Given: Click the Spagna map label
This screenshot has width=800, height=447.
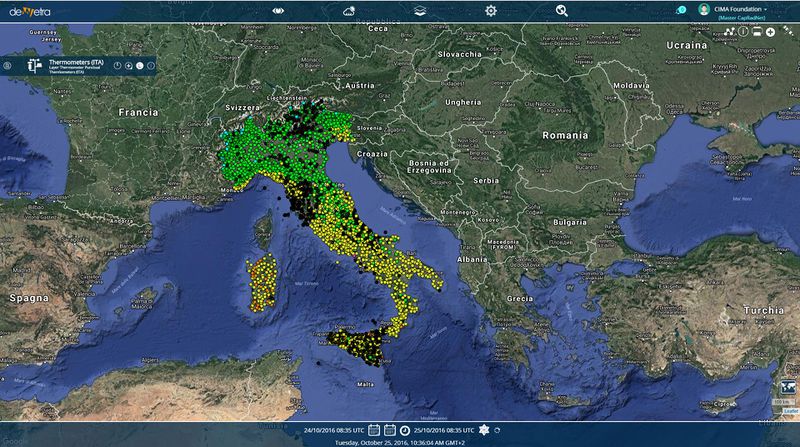Looking at the screenshot, I should click(29, 298).
